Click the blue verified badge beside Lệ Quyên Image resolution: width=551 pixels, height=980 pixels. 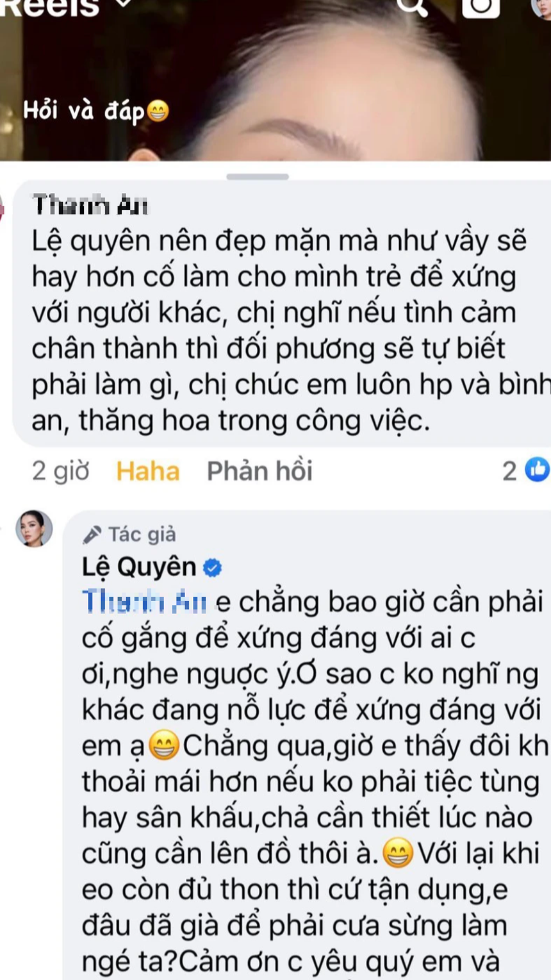point(213,567)
